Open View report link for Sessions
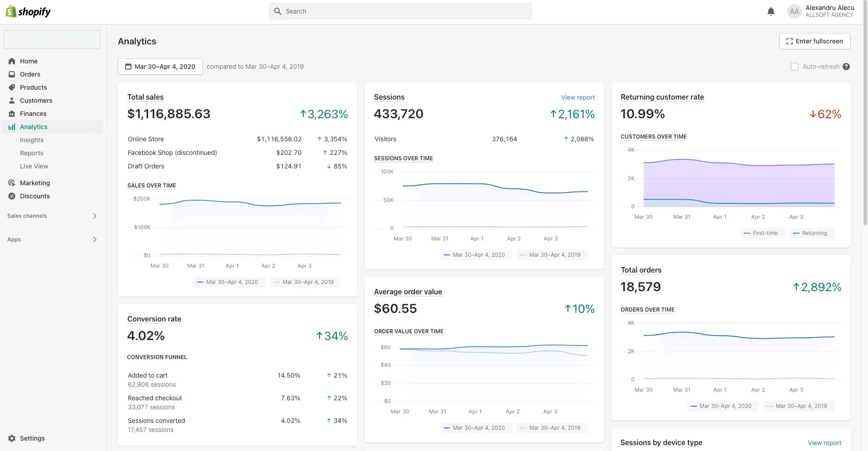The image size is (868, 451). [577, 97]
